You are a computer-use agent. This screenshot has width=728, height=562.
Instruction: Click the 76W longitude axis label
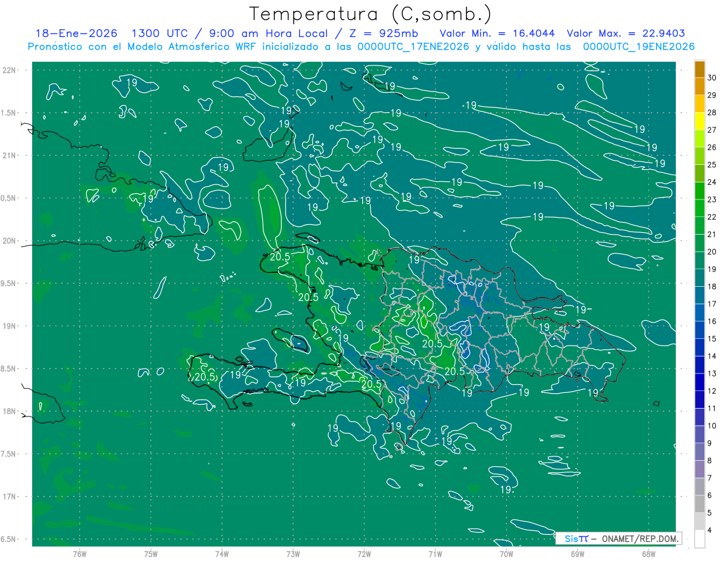pos(79,554)
